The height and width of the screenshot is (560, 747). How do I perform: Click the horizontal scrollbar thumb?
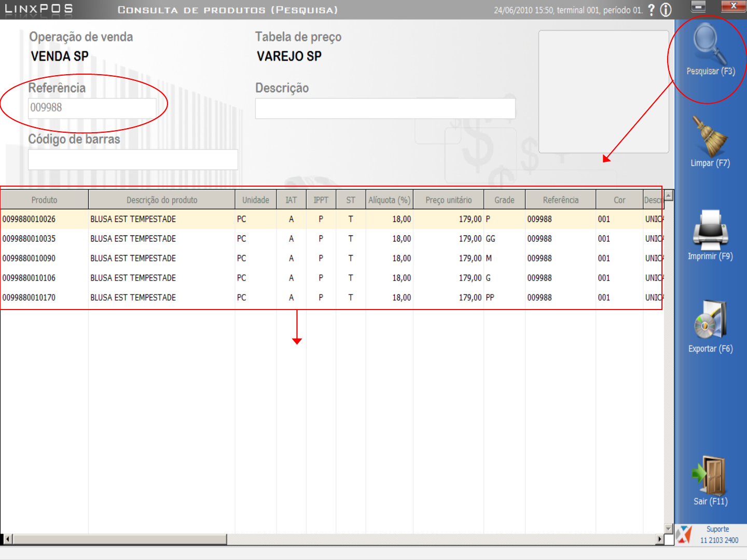(x=119, y=539)
